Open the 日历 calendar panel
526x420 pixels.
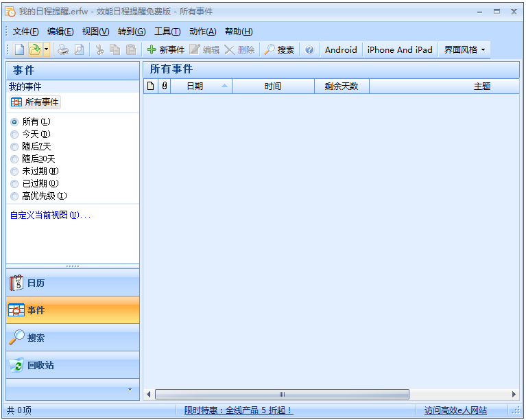72,283
